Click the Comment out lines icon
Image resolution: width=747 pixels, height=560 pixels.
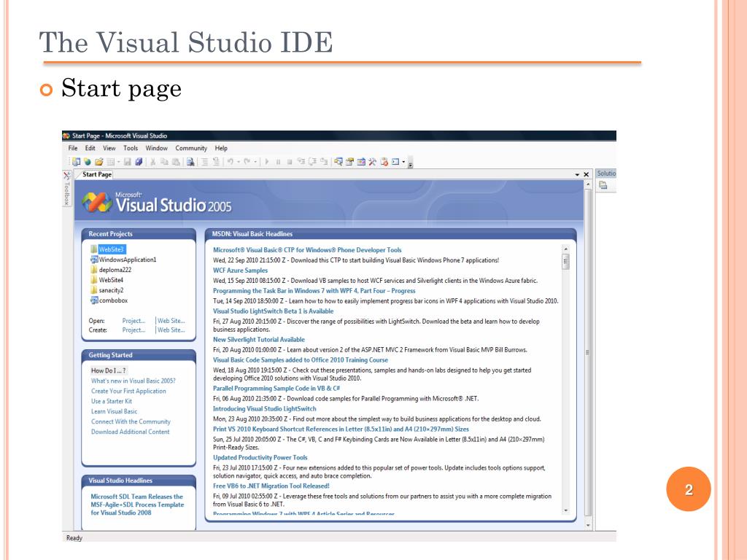click(x=204, y=162)
